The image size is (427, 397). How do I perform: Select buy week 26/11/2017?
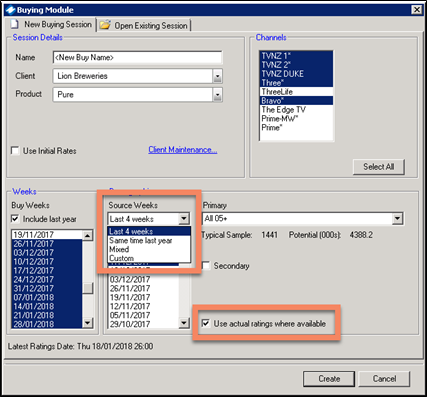47,244
